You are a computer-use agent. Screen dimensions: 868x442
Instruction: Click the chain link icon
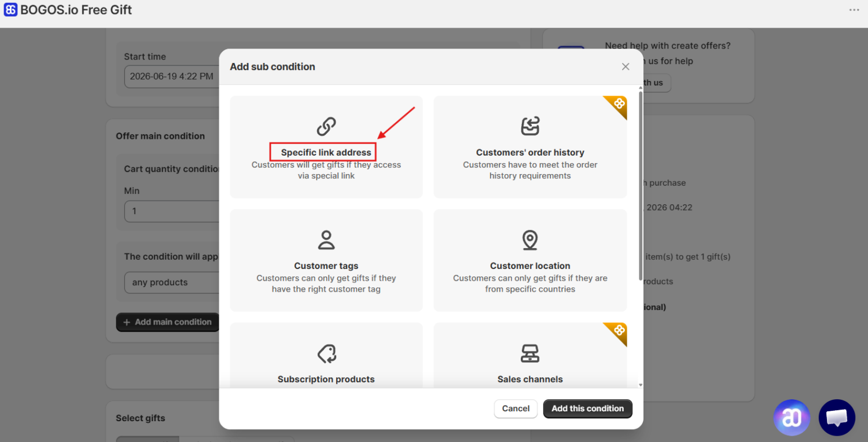(326, 126)
